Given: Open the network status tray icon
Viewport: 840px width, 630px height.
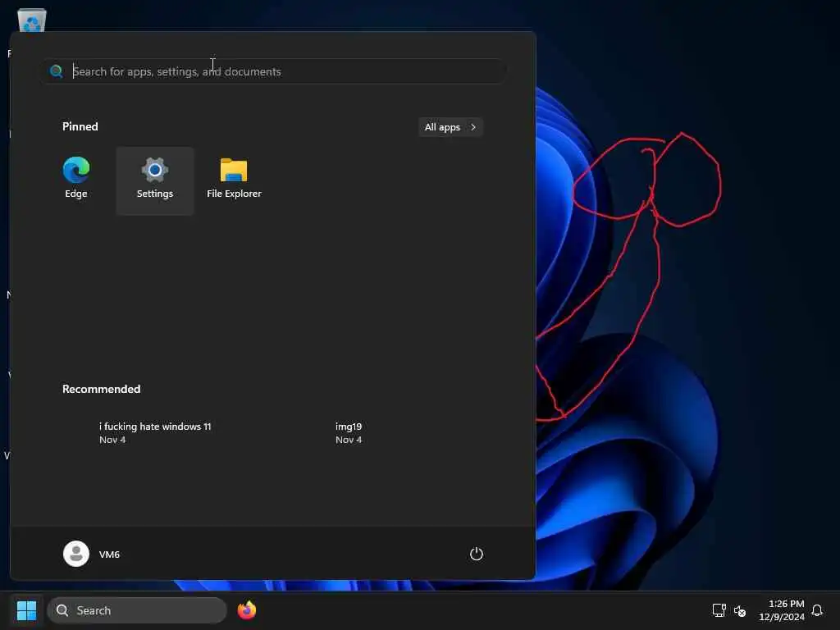Looking at the screenshot, I should [x=719, y=610].
